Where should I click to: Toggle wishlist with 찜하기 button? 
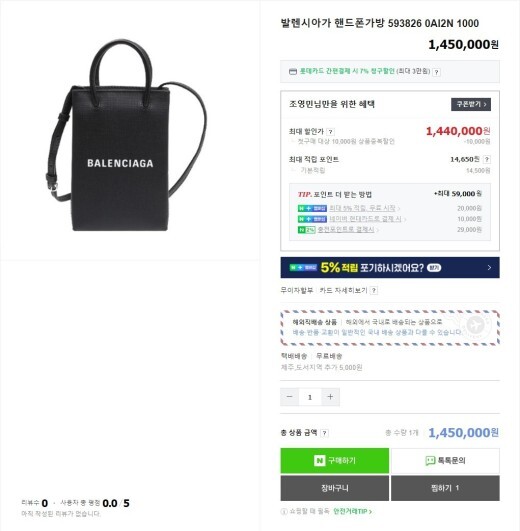coord(445,488)
